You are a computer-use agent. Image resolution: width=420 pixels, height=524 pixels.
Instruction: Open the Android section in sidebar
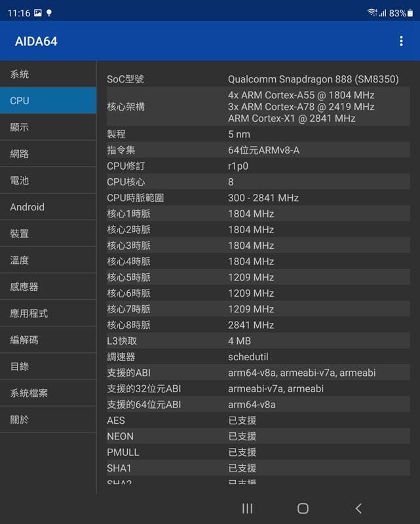tap(48, 207)
